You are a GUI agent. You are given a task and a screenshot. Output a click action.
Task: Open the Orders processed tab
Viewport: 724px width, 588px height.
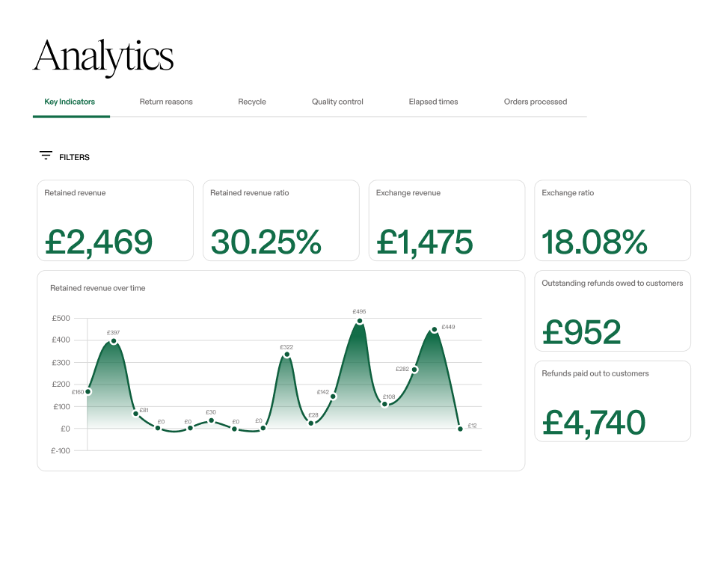pos(536,102)
